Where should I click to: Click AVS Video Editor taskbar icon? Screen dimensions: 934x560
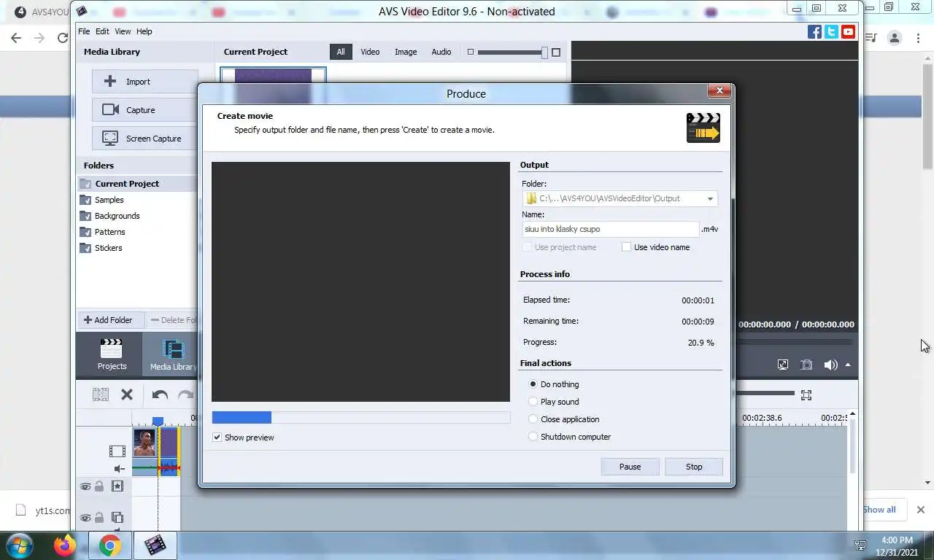[x=155, y=545]
